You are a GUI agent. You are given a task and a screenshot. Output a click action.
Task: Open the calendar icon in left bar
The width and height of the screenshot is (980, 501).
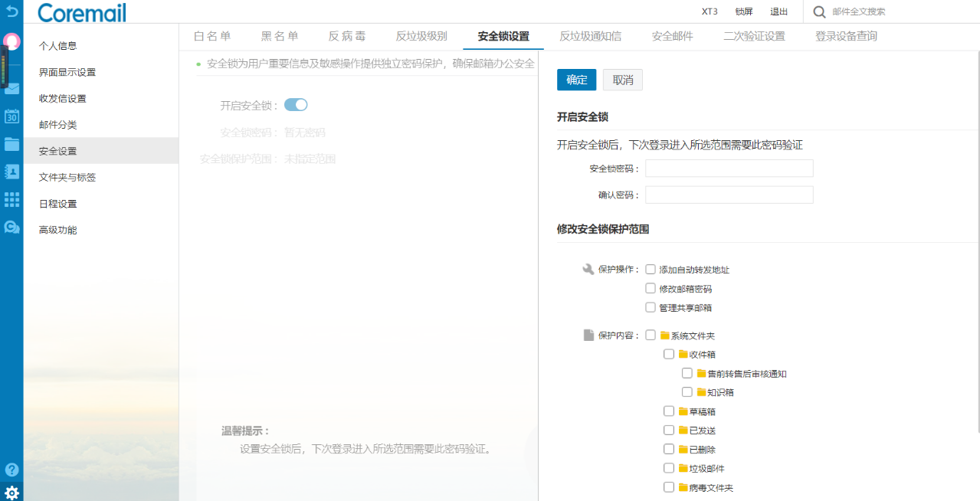point(11,116)
